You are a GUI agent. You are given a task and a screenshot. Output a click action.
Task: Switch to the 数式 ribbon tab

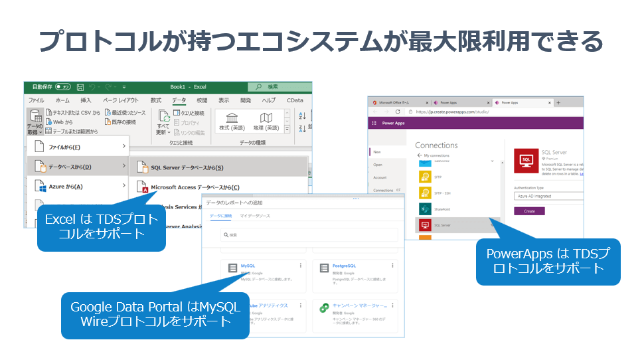155,100
